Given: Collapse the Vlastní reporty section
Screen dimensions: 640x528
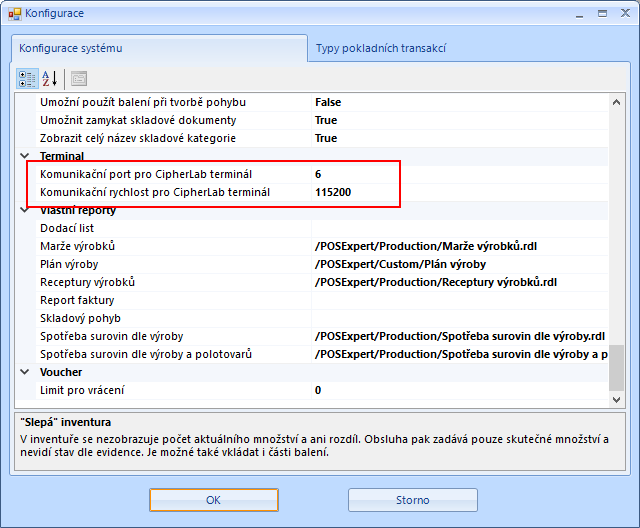Looking at the screenshot, I should (x=25, y=210).
